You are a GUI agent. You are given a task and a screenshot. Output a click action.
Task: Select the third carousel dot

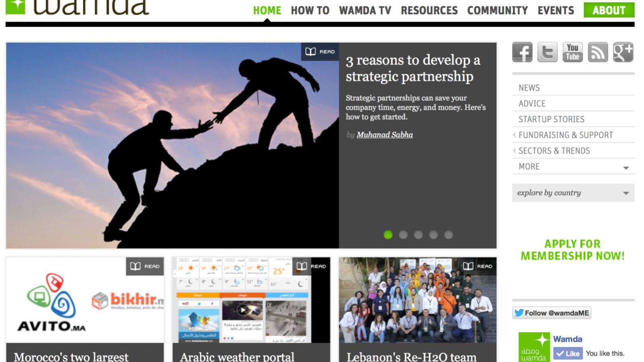click(x=419, y=235)
